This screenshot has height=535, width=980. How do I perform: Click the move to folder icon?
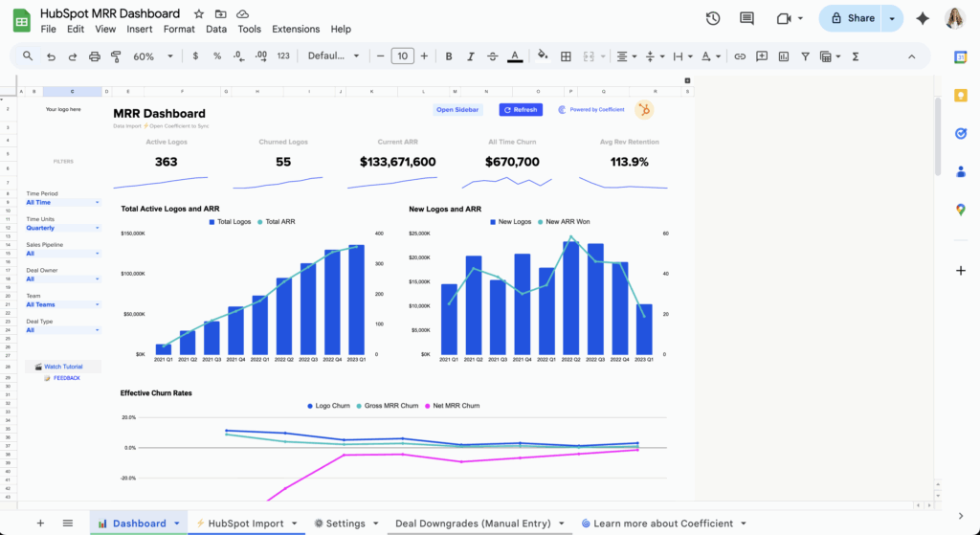221,13
